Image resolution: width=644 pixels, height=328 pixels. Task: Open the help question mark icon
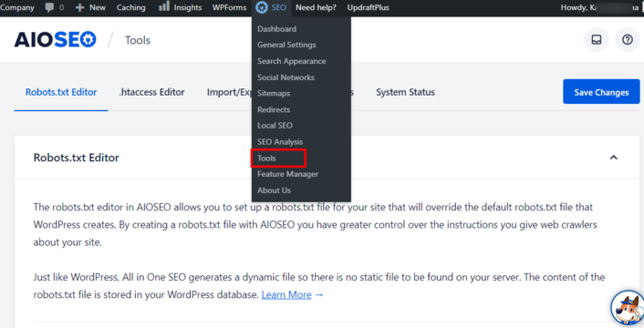pos(628,40)
